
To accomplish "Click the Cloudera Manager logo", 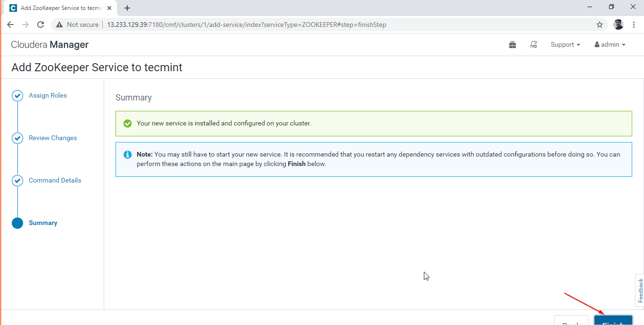I will click(50, 45).
